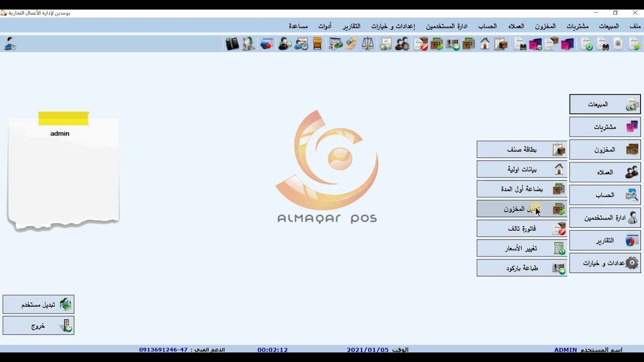The height and width of the screenshot is (362, 644).
Task: Click the pink shopping bags with green refresh icon
Action: [x=535, y=44]
